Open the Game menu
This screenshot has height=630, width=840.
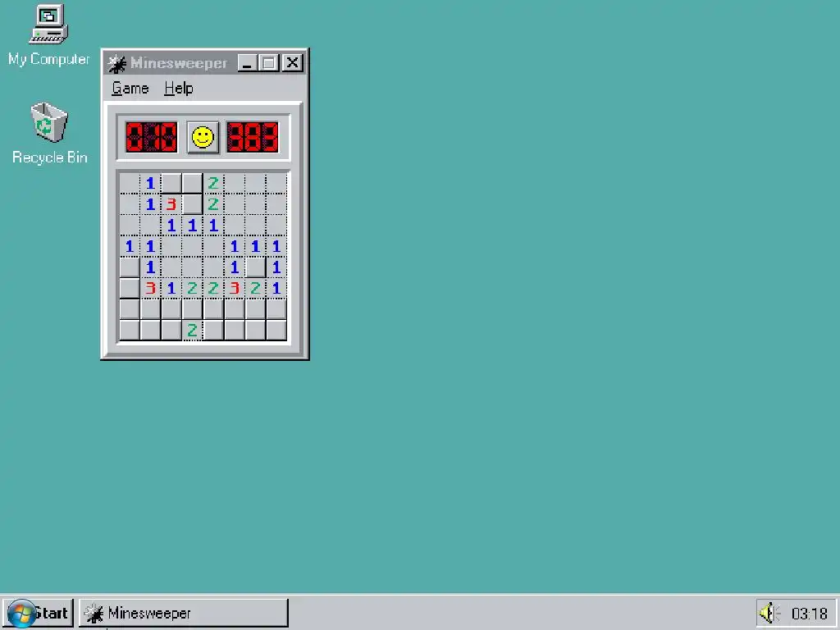130,89
